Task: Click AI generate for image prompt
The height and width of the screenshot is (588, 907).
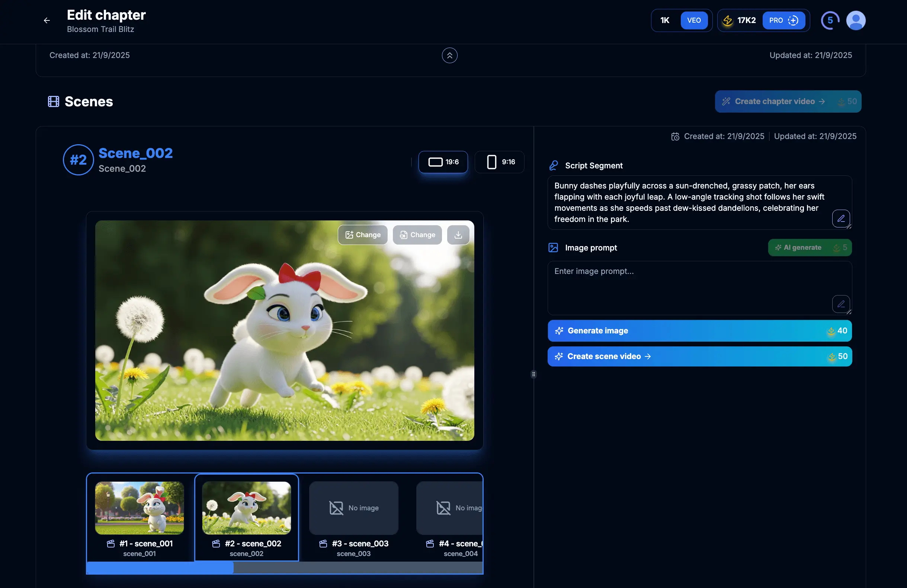Action: coord(810,248)
